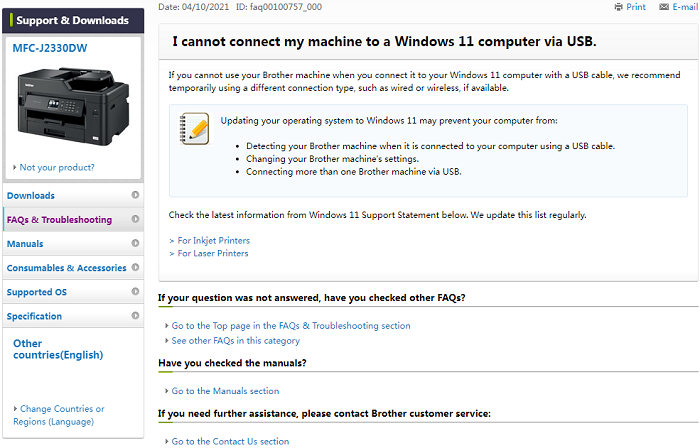Click the "Not your product?" link
This screenshot has width=700, height=448.
pos(57,168)
